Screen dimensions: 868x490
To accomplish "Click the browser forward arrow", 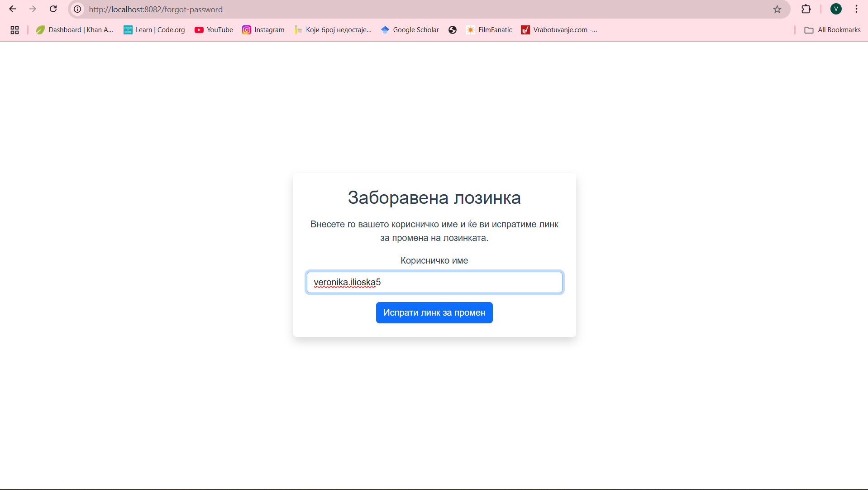I will pos(33,9).
